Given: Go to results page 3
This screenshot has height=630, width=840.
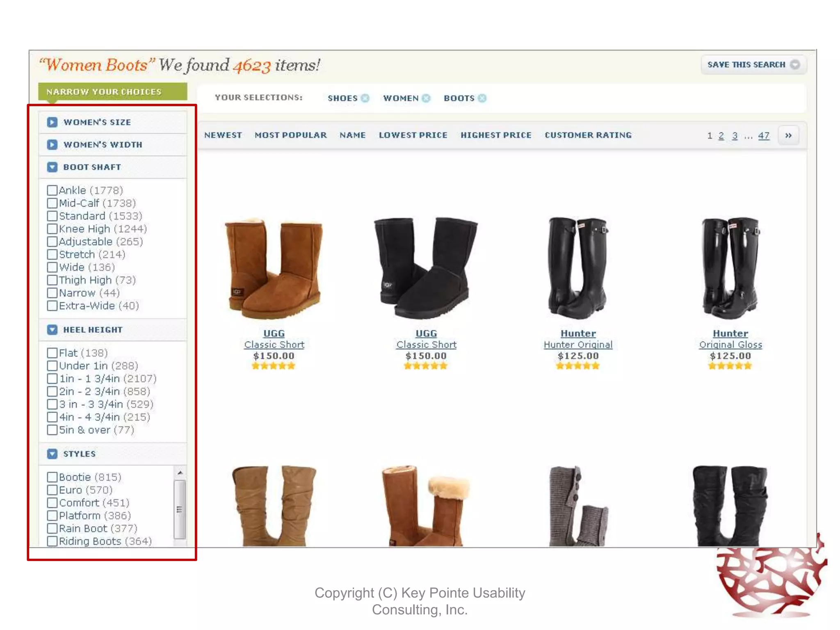Looking at the screenshot, I should click(x=735, y=136).
